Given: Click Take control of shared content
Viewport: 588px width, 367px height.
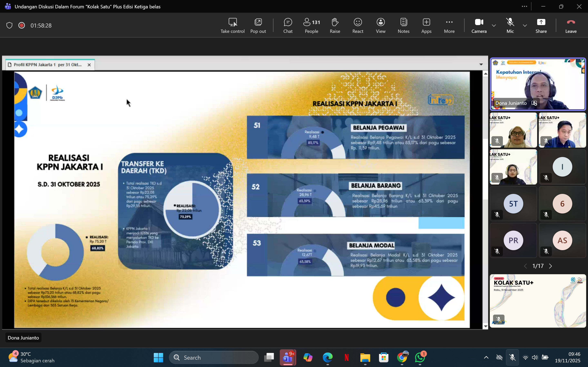Looking at the screenshot, I should point(232,25).
